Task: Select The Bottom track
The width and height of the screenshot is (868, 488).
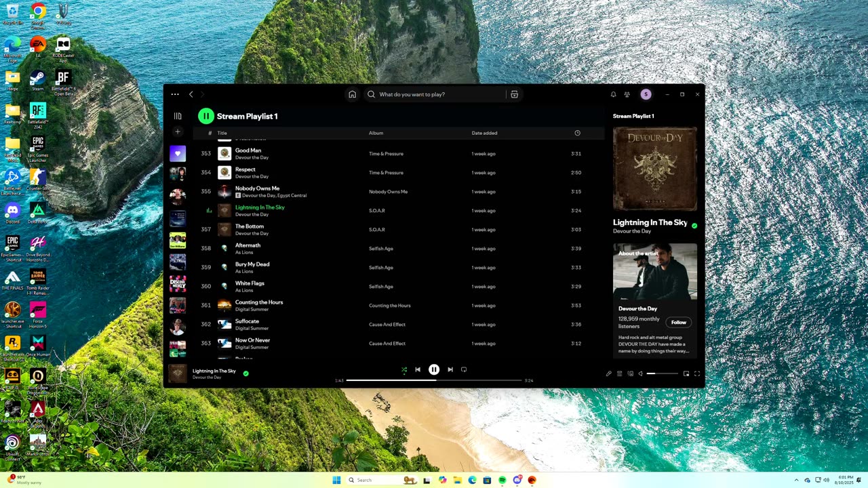Action: [399, 229]
